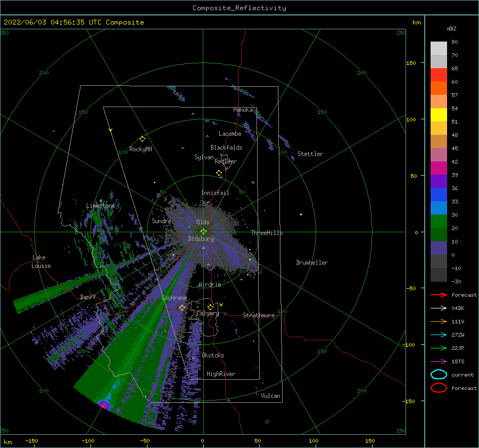Image resolution: width=479 pixels, height=448 pixels.
Task: Click the yellow radar site marker at Olds
Action: coord(203,232)
